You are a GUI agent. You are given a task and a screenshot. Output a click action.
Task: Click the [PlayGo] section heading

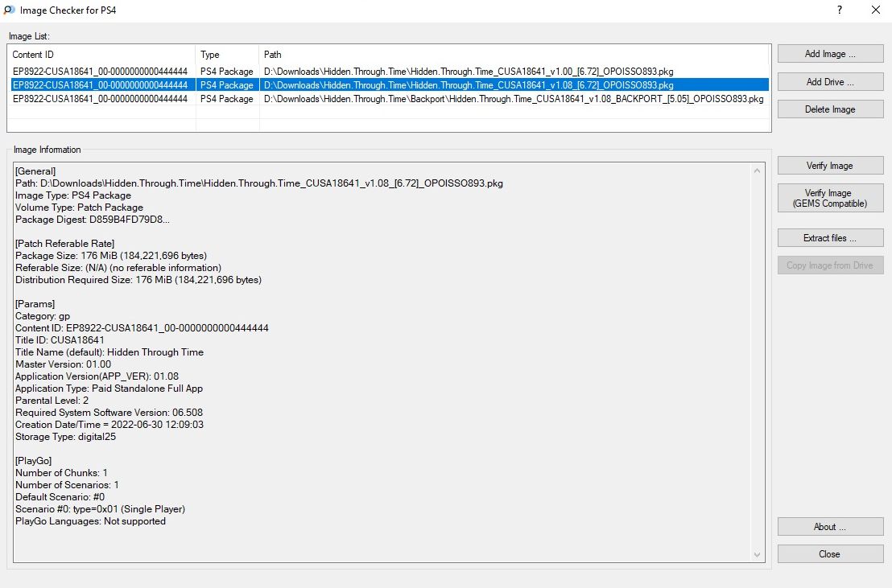(34, 461)
